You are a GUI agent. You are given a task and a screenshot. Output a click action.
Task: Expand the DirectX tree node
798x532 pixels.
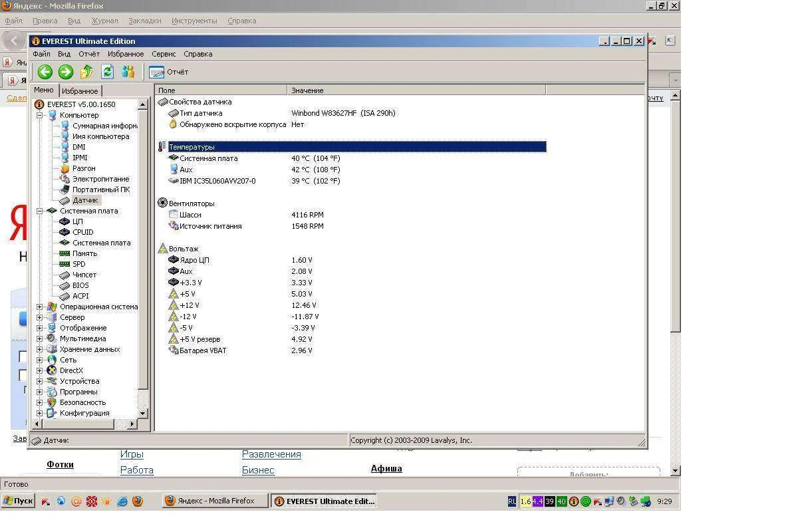coord(39,370)
